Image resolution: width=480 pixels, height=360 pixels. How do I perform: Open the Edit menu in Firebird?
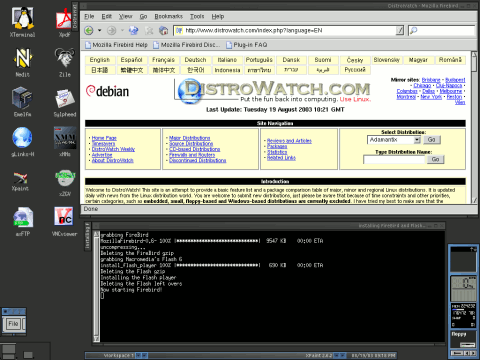(107, 16)
